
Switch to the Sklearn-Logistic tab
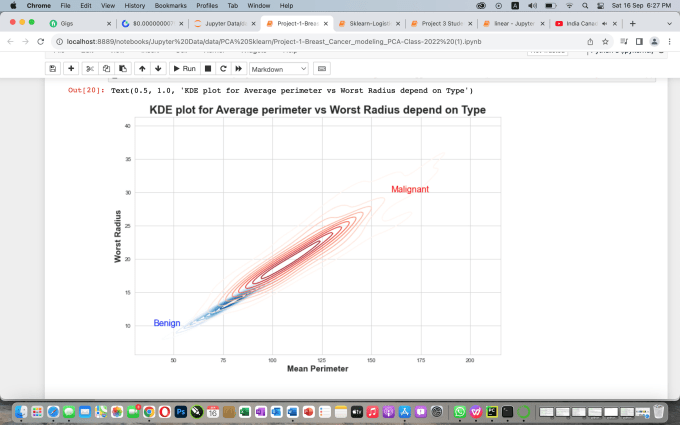[369, 23]
